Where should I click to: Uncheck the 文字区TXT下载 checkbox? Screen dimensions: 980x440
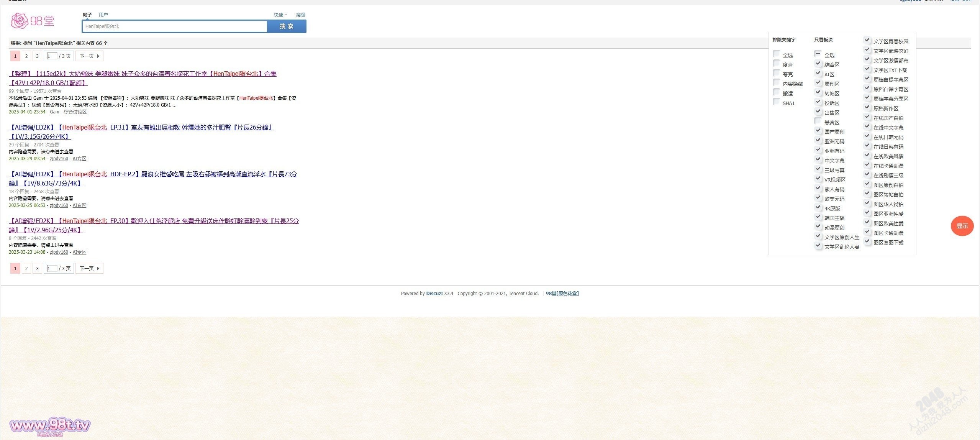pyautogui.click(x=867, y=69)
